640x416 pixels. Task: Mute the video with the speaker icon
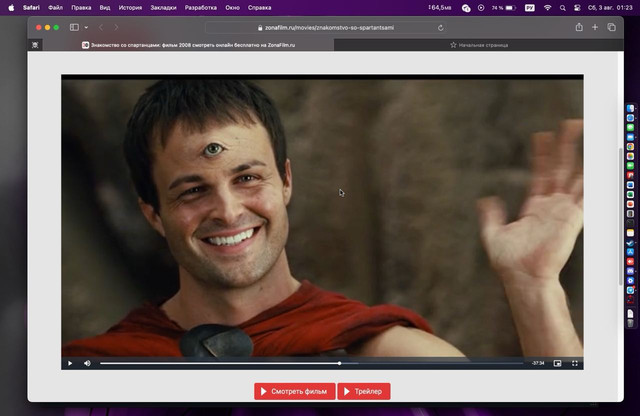[87, 363]
